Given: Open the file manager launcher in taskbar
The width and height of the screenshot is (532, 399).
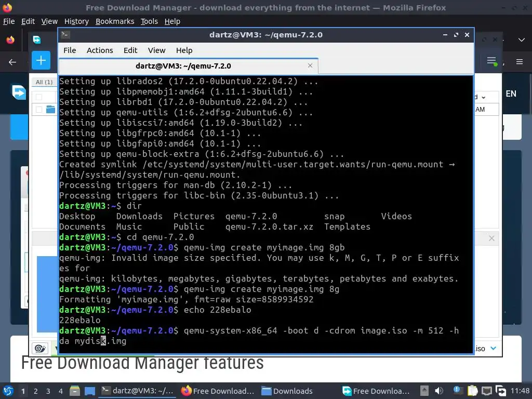Looking at the screenshot, I should 75,391.
